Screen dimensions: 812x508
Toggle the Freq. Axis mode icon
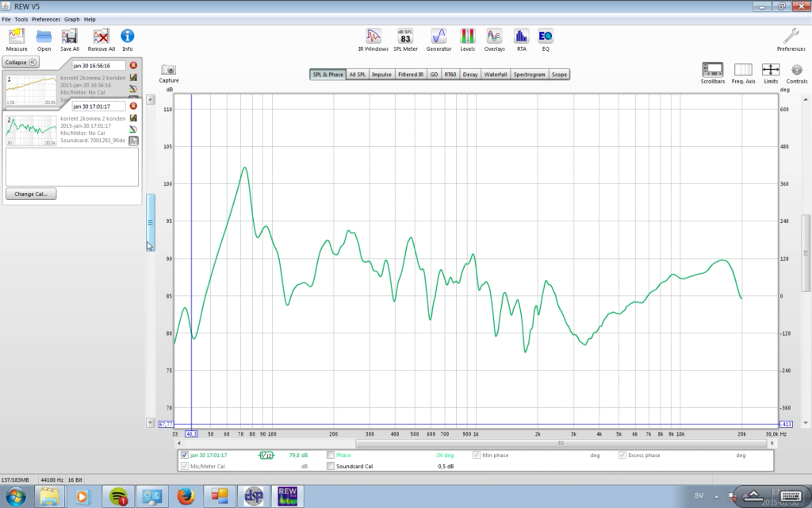pyautogui.click(x=743, y=73)
